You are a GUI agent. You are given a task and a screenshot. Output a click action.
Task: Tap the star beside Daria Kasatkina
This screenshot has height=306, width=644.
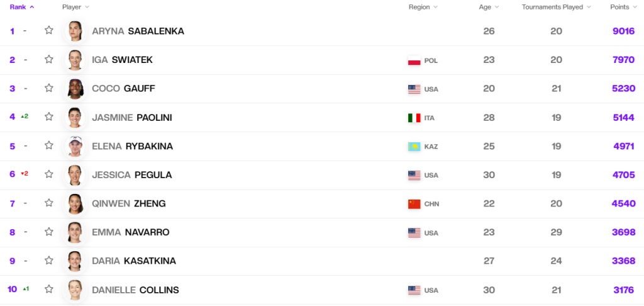point(49,260)
